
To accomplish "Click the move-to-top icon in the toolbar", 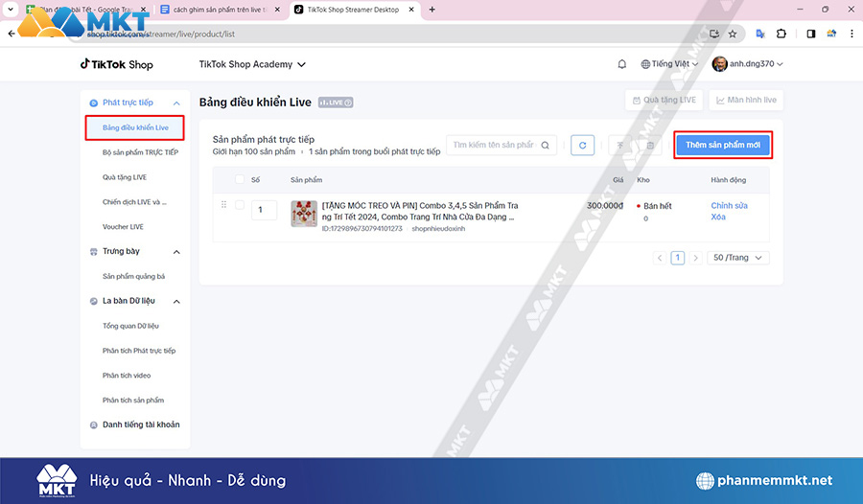I will [x=619, y=146].
